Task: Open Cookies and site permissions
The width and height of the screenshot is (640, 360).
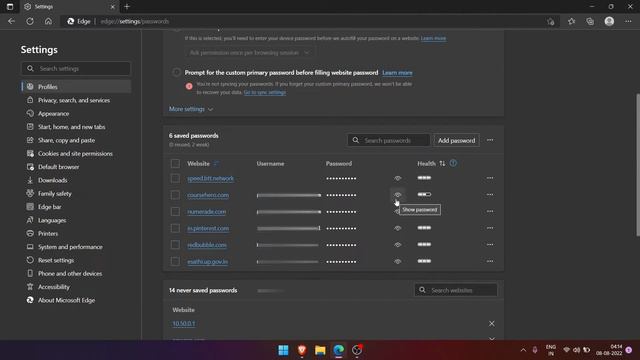Action: [76, 153]
